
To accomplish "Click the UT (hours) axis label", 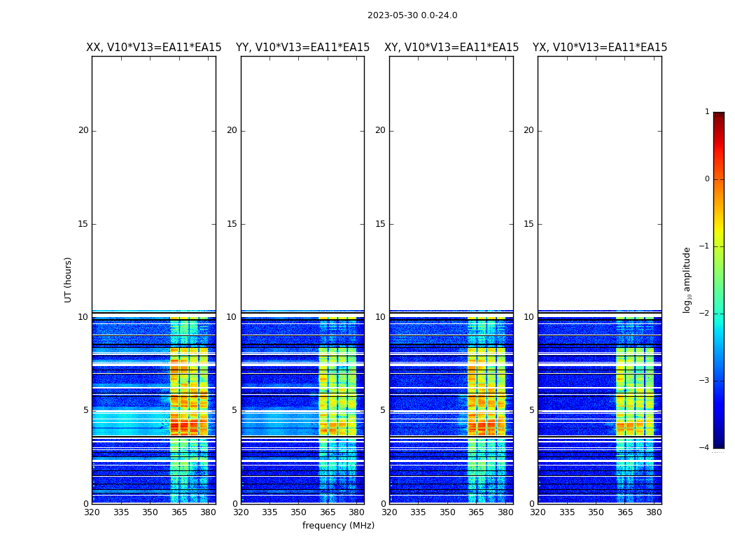I will point(69,279).
